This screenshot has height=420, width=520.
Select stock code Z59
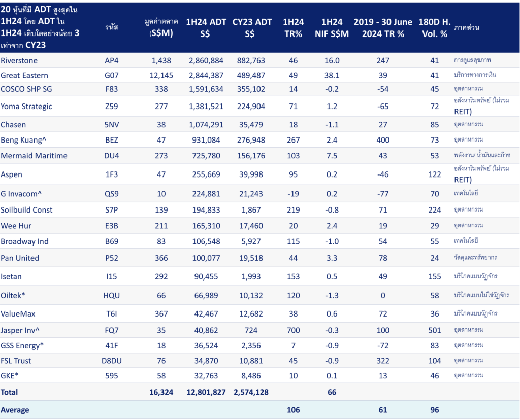pos(111,107)
